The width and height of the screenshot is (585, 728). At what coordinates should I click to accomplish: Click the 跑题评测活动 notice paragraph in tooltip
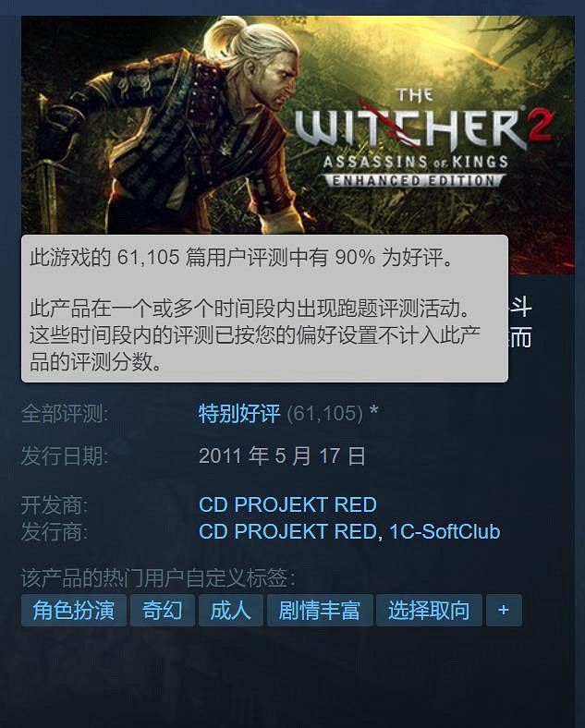pyautogui.click(x=255, y=334)
